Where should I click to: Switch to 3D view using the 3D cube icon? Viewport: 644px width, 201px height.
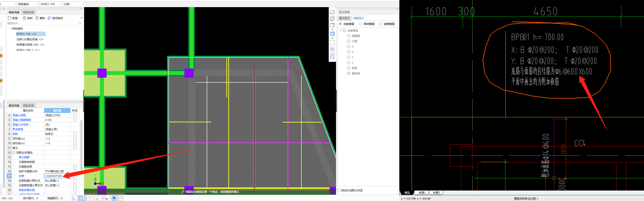point(332,19)
